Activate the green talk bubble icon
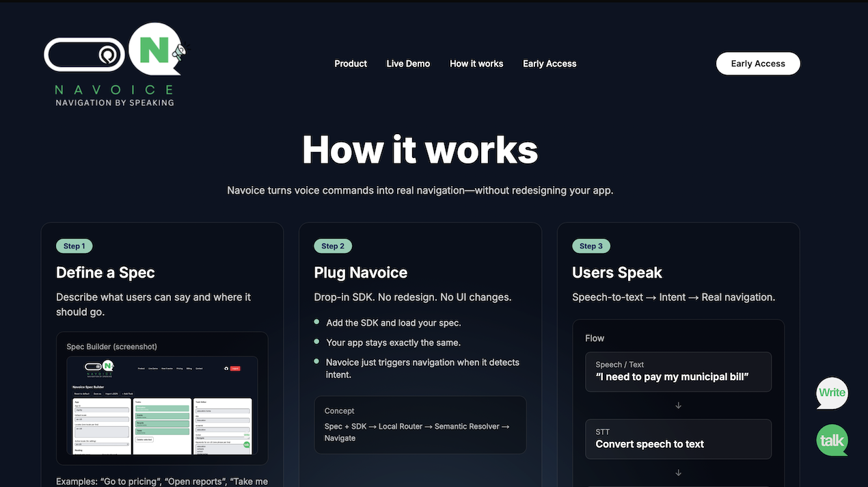 click(832, 440)
